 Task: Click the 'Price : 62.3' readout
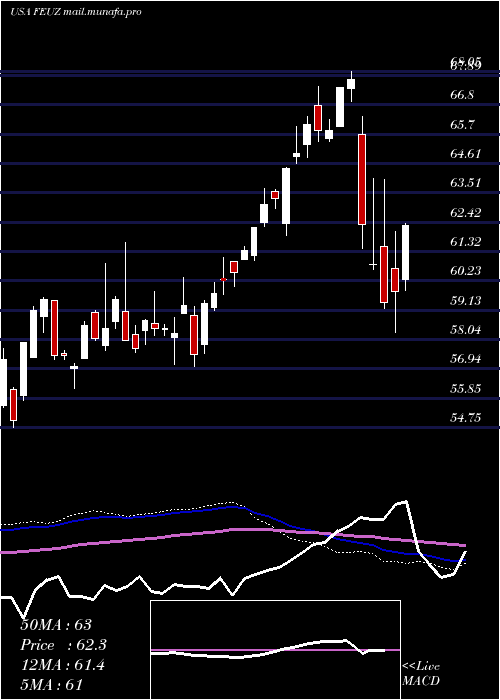point(63,645)
